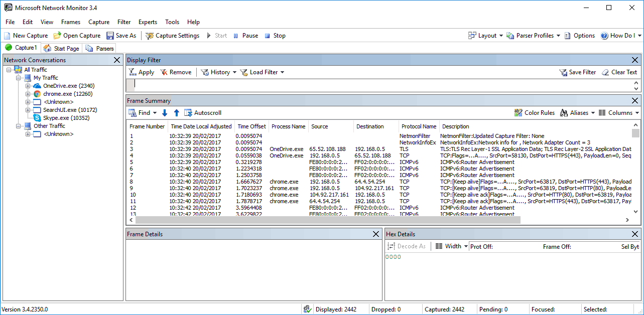Image resolution: width=644 pixels, height=315 pixels.
Task: Open the Tools menu
Action: 172,22
